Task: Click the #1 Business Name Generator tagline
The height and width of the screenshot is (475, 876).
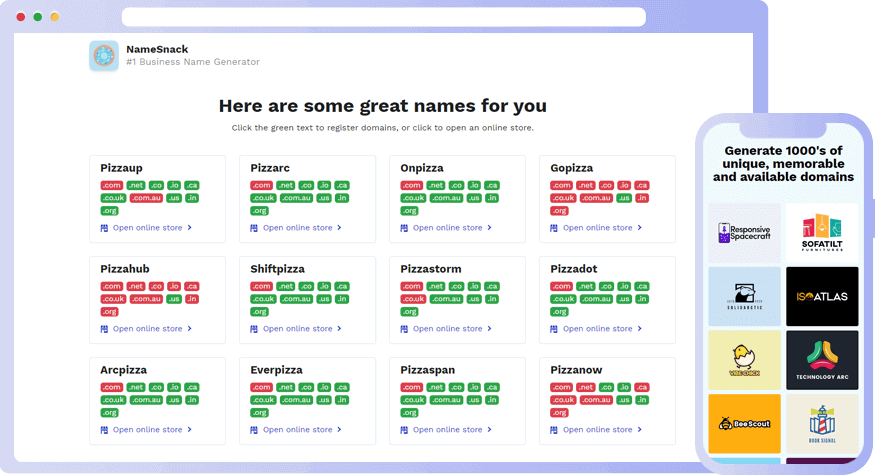Action: pyautogui.click(x=193, y=62)
